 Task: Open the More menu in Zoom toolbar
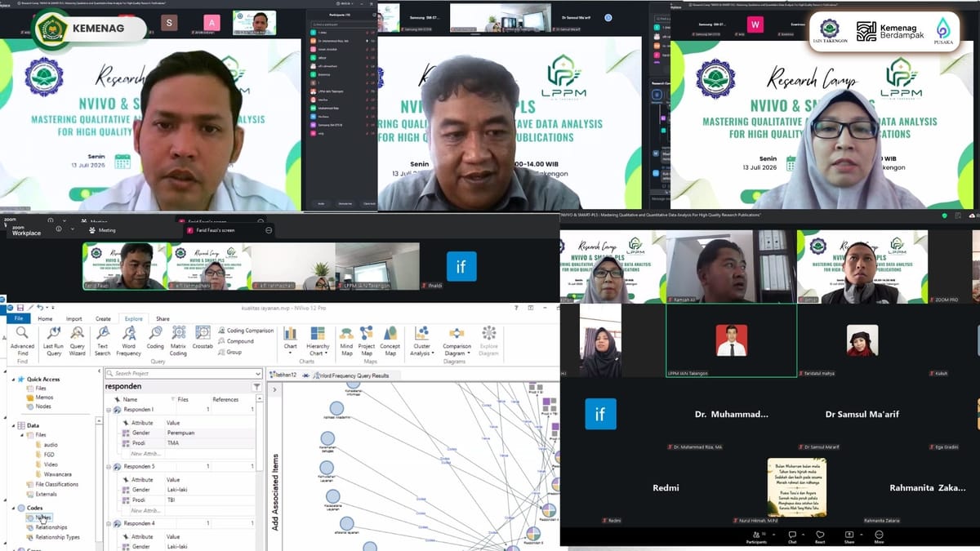879,536
